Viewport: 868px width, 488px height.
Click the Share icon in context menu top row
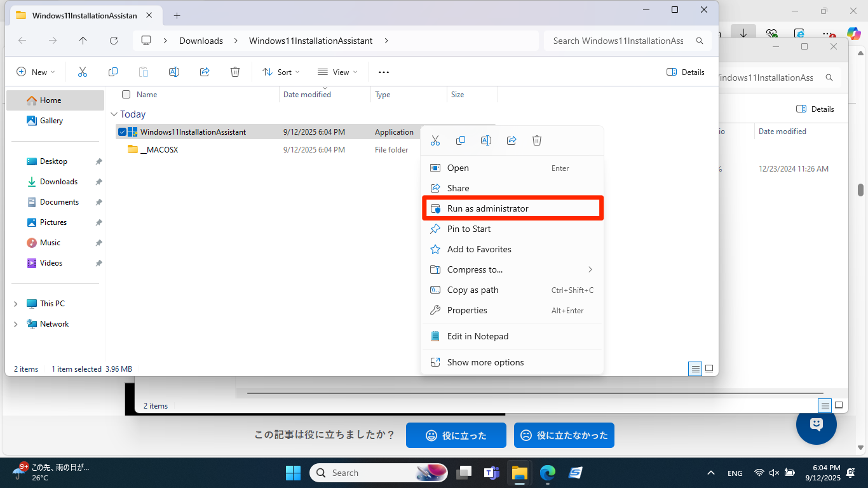[512, 140]
